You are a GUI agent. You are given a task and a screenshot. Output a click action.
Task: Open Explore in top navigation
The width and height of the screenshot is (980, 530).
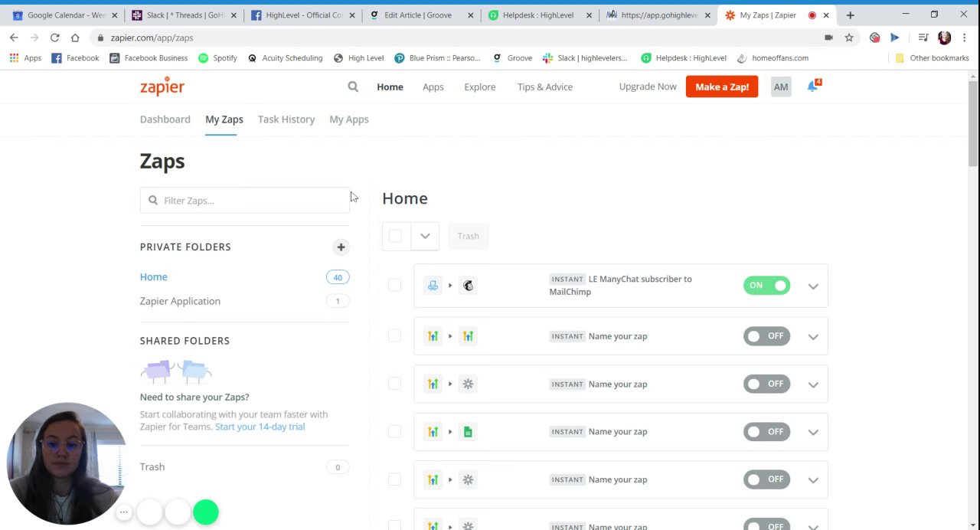[x=480, y=87]
